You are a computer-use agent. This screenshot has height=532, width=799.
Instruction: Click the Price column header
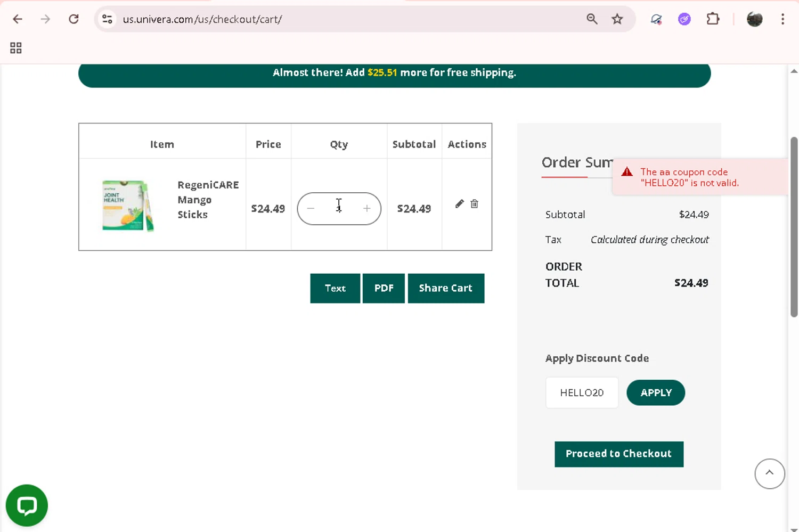click(x=268, y=144)
